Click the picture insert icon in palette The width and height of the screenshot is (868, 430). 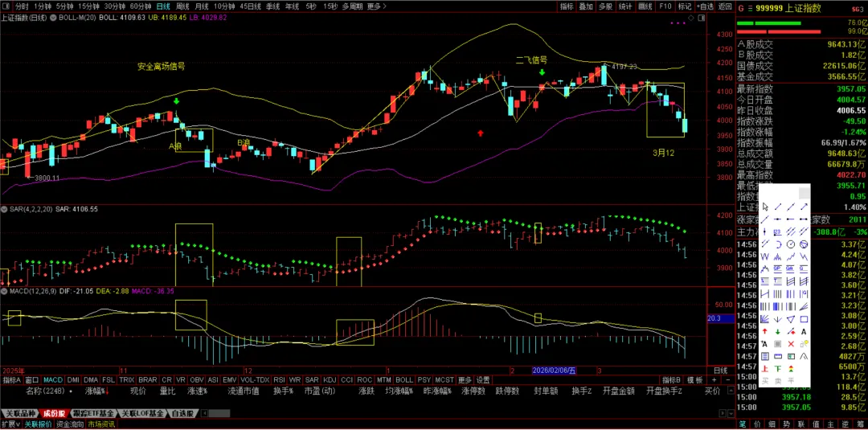pyautogui.click(x=791, y=356)
